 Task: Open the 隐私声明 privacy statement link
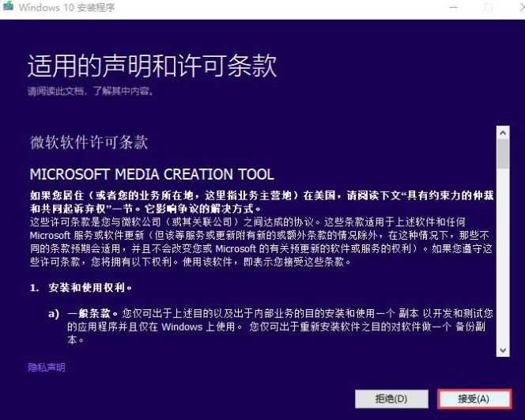tap(47, 368)
